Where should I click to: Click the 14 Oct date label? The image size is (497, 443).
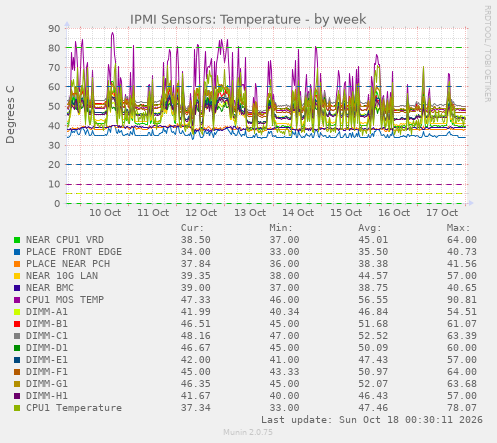point(298,213)
